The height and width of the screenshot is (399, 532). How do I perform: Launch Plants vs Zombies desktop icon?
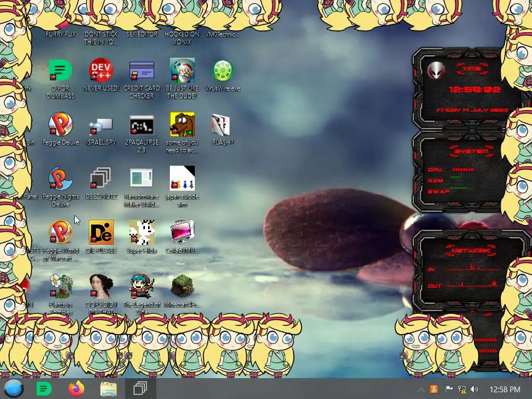pos(61,286)
